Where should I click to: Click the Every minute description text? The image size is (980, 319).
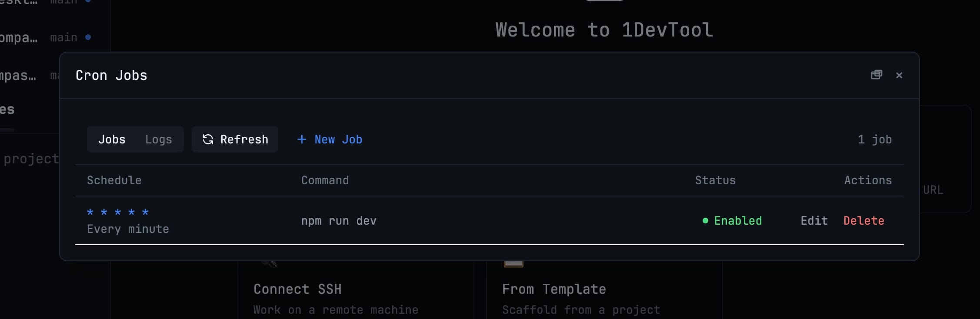click(128, 229)
